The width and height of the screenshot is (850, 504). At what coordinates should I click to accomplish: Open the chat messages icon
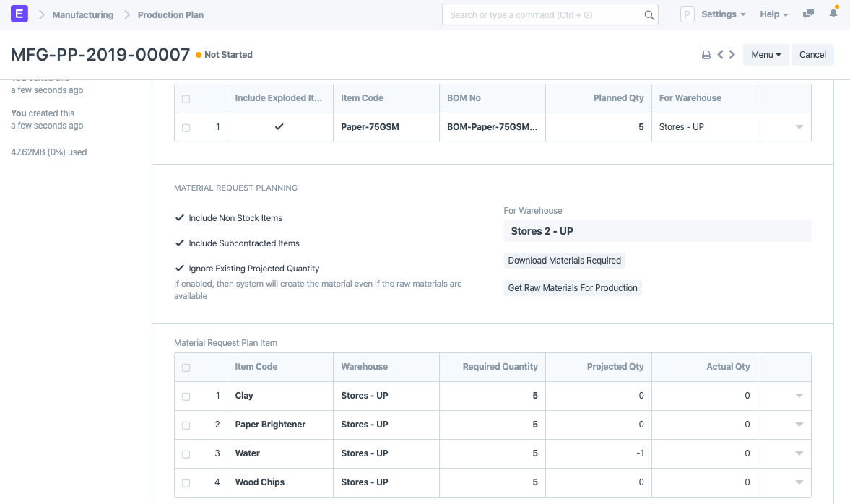coord(809,14)
